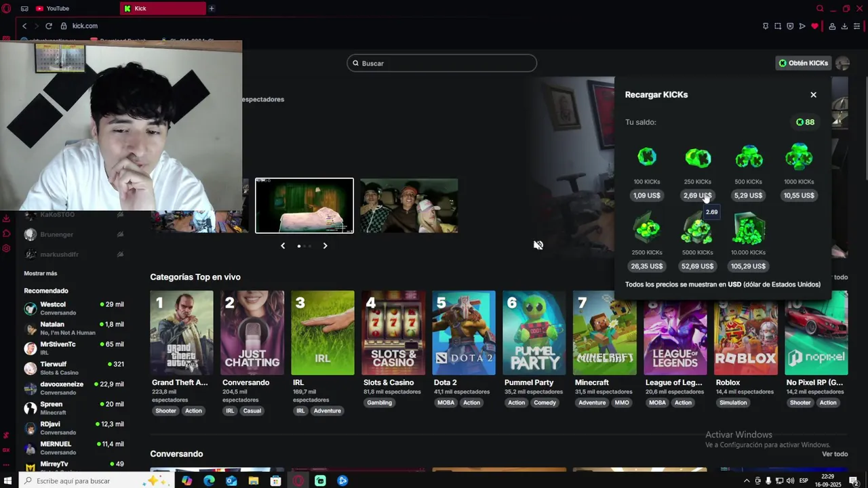Open File Explorer from the taskbar
The height and width of the screenshot is (488, 868).
click(x=253, y=481)
